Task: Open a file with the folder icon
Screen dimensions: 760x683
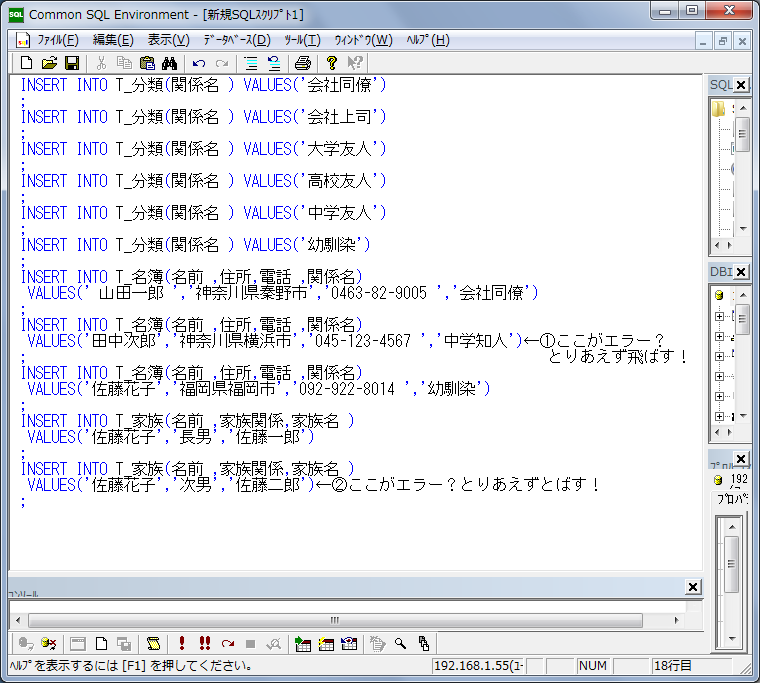Action: click(49, 63)
